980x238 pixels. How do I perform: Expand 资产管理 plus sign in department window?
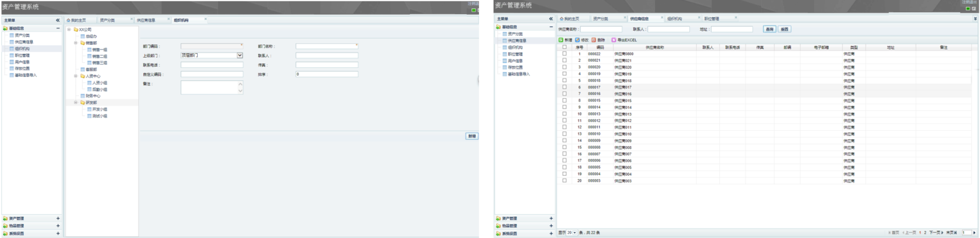(58, 218)
